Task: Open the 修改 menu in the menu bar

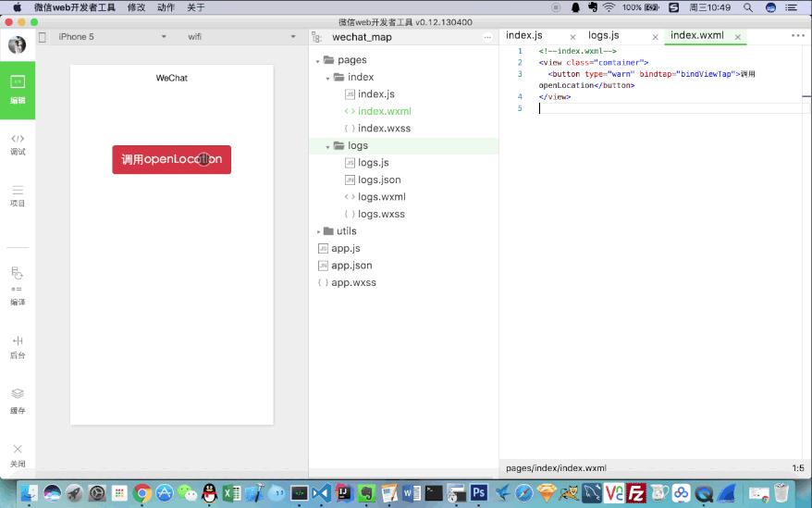Action: click(136, 7)
